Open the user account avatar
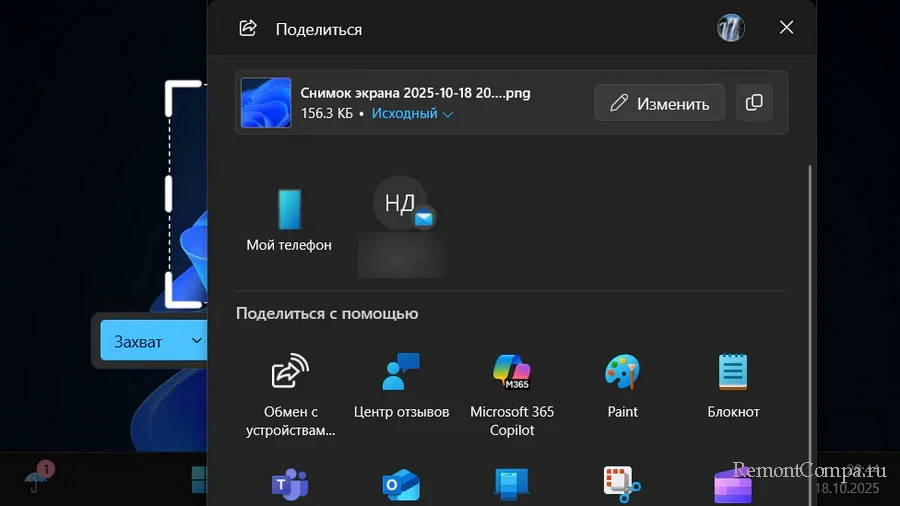This screenshot has width=900, height=506. pyautogui.click(x=731, y=28)
